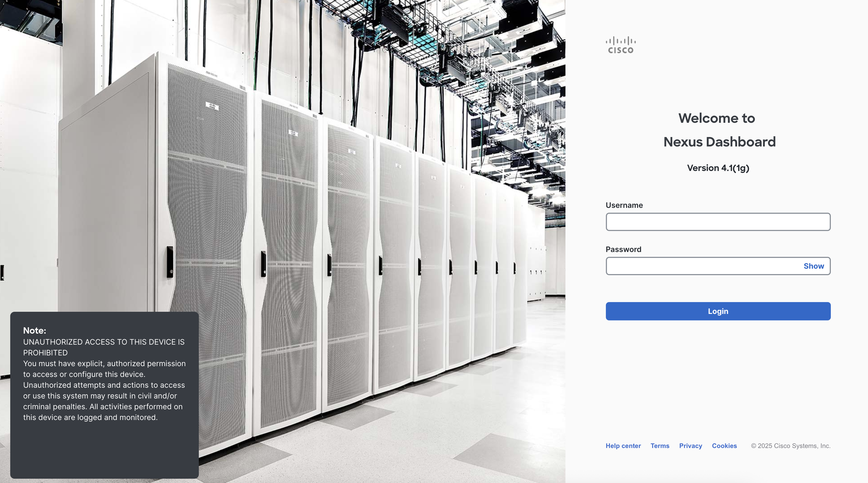
Task: Open the Cookies link
Action: (x=724, y=446)
